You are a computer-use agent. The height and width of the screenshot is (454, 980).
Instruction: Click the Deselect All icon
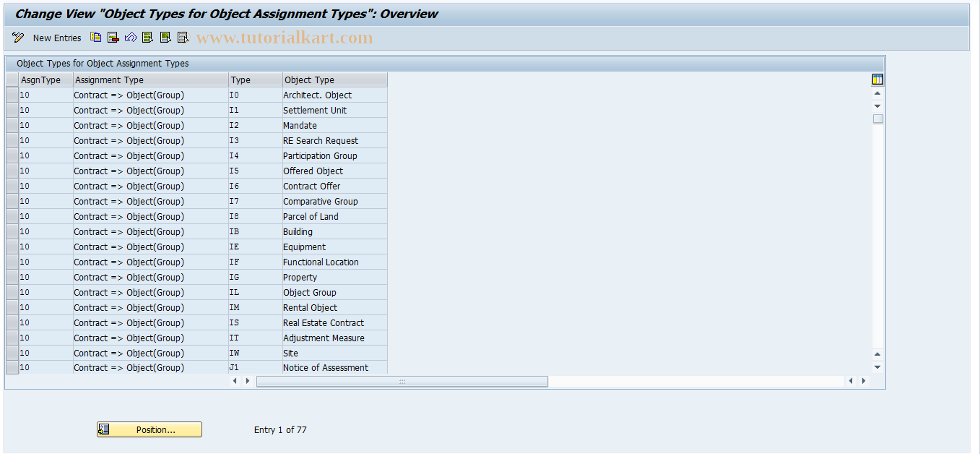(x=183, y=38)
